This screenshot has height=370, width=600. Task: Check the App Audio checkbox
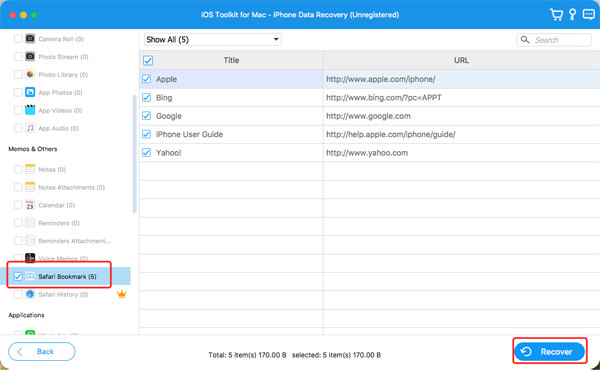pos(18,128)
